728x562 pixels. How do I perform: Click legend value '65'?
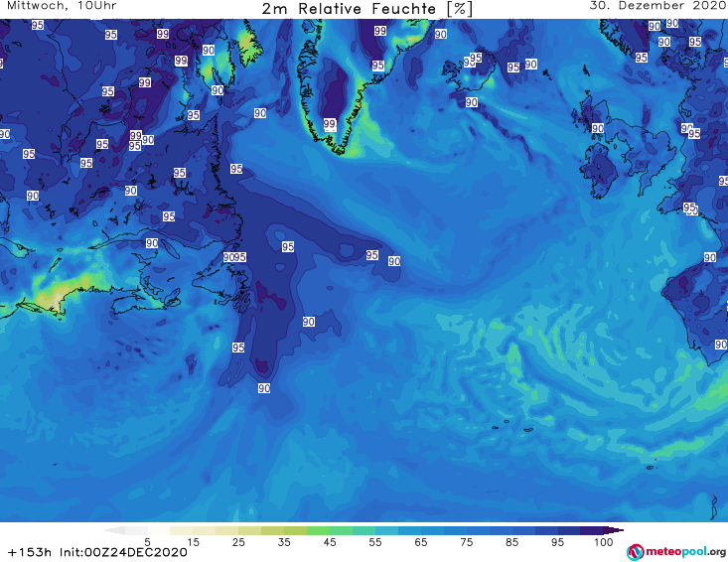pyautogui.click(x=421, y=542)
